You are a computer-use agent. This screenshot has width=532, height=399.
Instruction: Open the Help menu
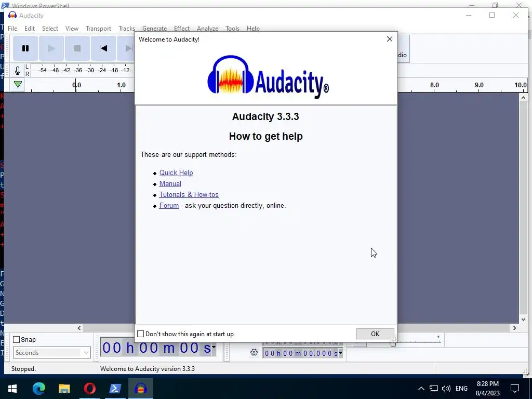click(x=253, y=29)
